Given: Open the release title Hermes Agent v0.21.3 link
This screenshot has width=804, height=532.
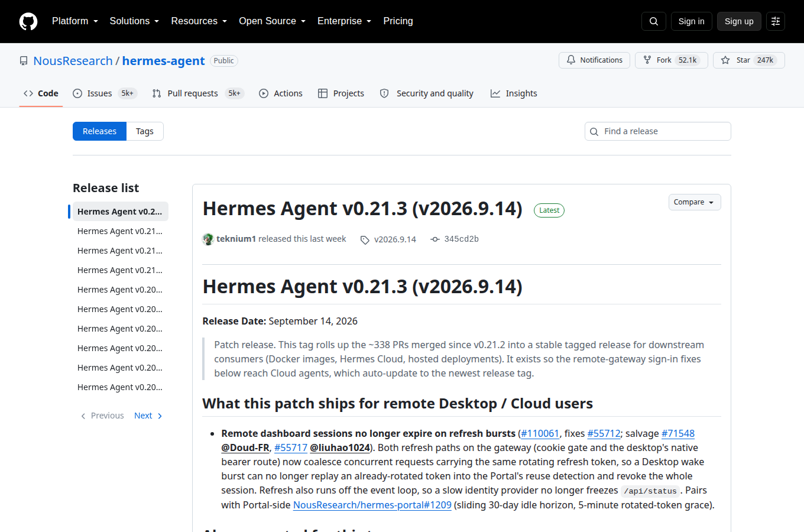Looking at the screenshot, I should coord(362,209).
